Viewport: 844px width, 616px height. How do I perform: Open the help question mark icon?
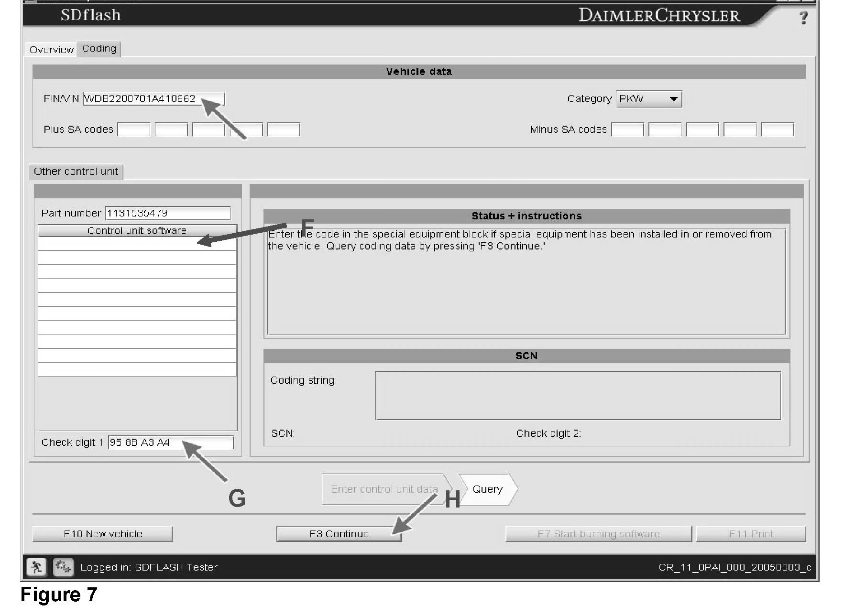coord(803,18)
